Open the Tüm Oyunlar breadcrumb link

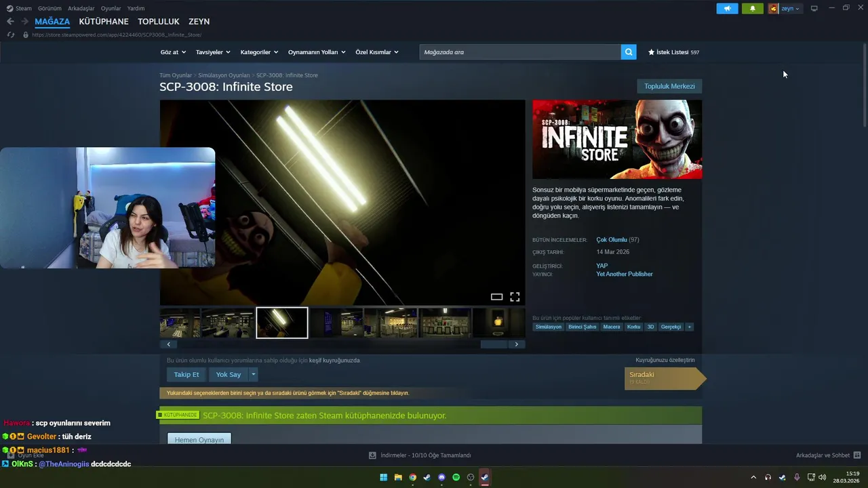176,75
